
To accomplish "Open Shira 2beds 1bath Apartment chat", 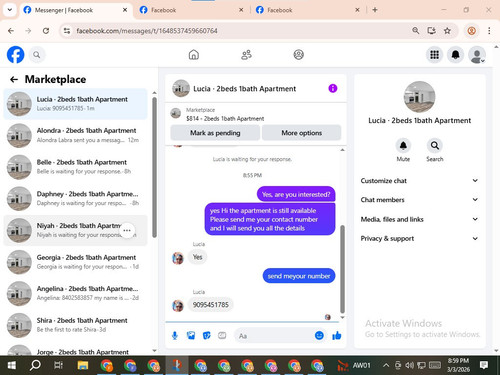I will point(75,325).
